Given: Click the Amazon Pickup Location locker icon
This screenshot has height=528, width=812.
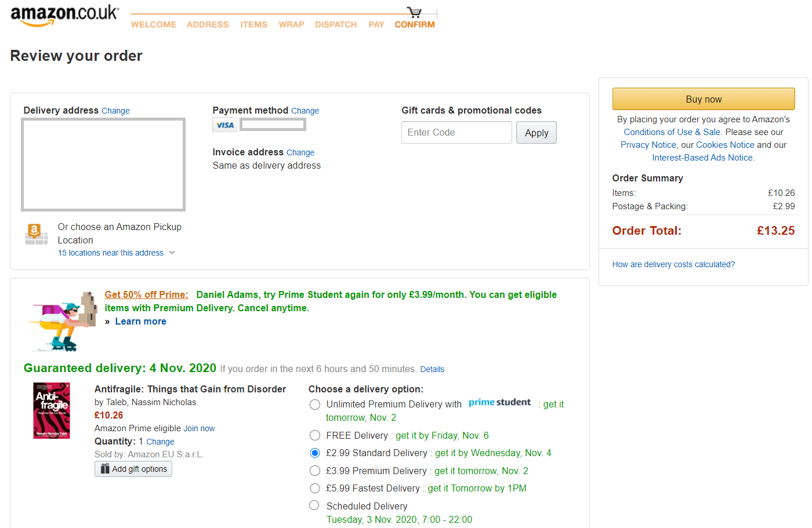Looking at the screenshot, I should coord(37,234).
